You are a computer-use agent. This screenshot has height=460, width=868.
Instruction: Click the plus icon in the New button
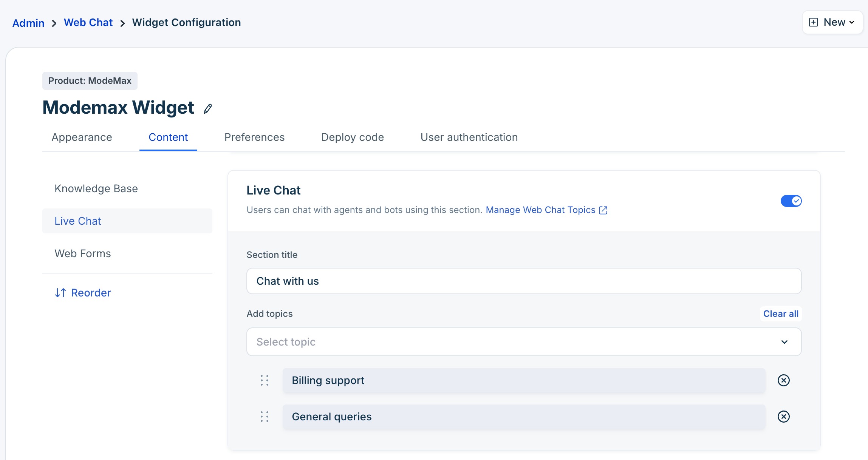813,22
